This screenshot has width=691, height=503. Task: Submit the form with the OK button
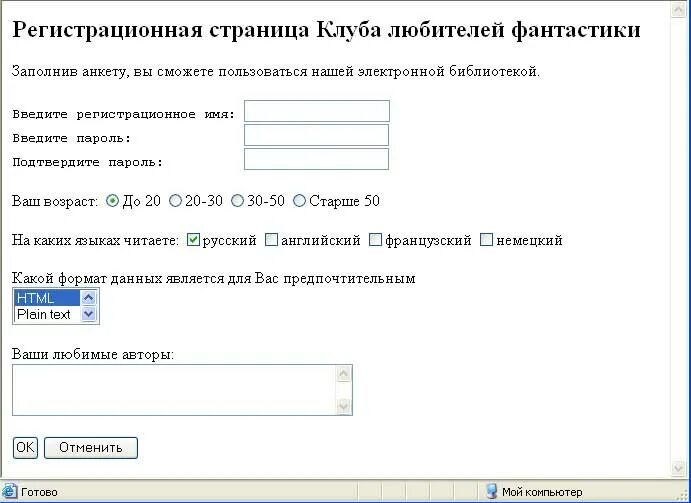[x=25, y=448]
